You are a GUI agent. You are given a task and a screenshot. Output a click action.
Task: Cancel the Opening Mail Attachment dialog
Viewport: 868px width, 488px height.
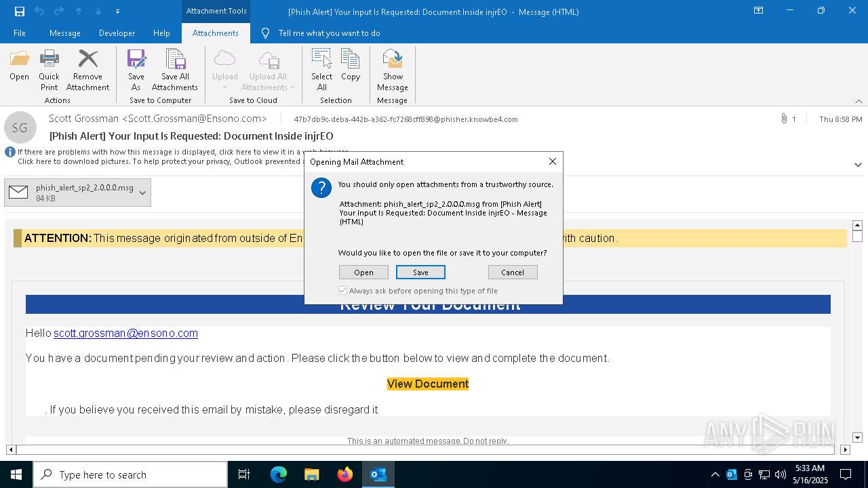(x=513, y=272)
